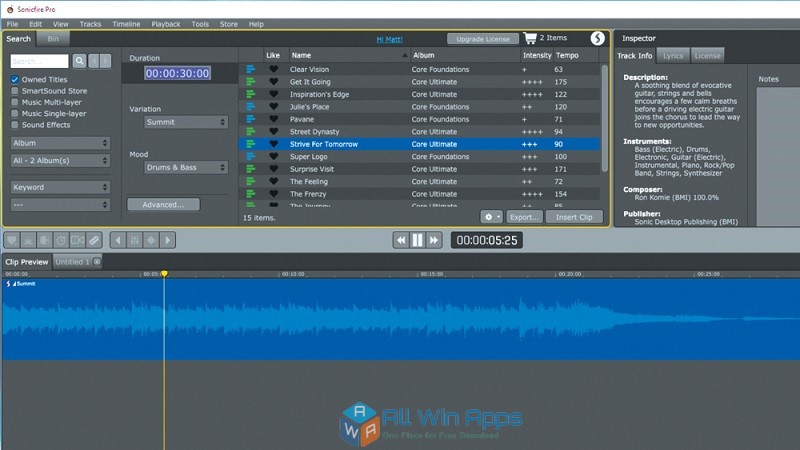800x450 pixels.
Task: Enable the SmartSound Store checkbox
Action: (15, 91)
